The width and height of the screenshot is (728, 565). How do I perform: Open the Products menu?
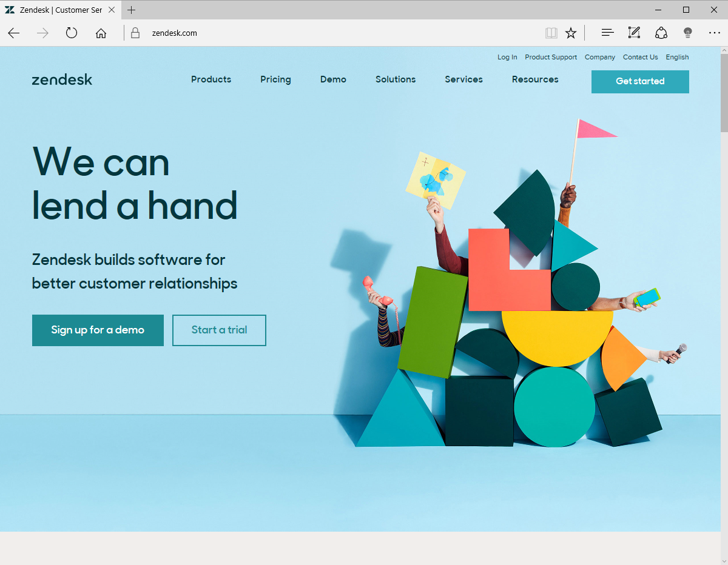211,79
